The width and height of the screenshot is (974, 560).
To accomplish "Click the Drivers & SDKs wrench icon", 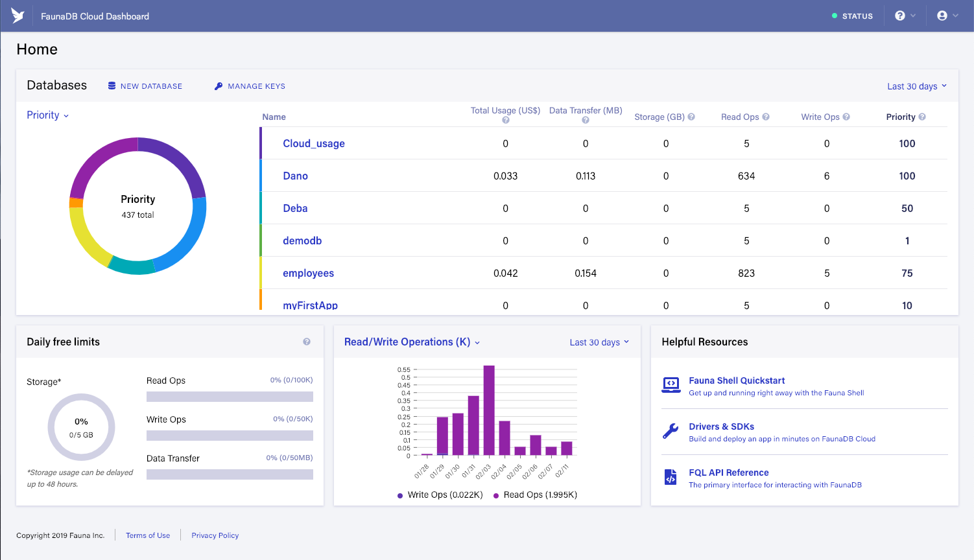I will pyautogui.click(x=671, y=431).
